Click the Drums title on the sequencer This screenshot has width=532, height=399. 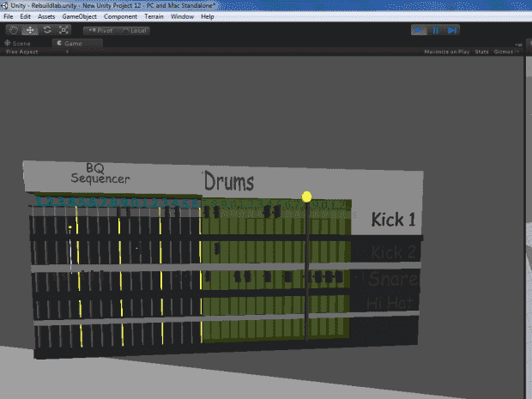coord(228,182)
